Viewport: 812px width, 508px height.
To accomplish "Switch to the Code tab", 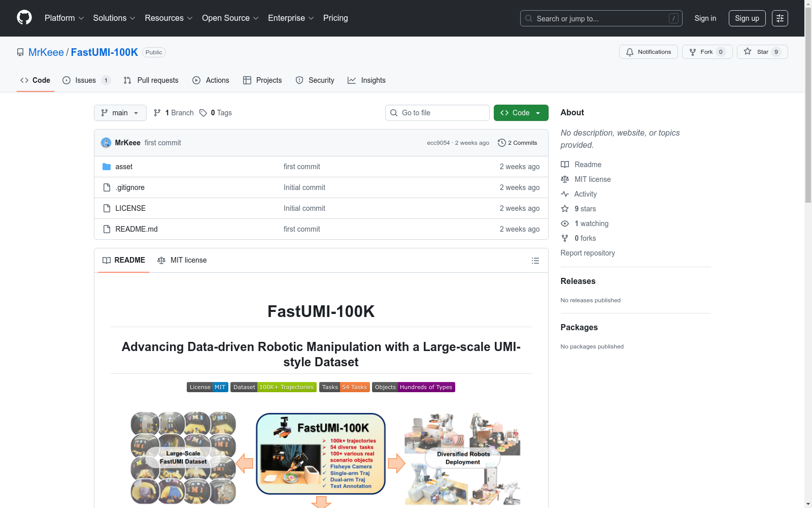I will (x=36, y=80).
